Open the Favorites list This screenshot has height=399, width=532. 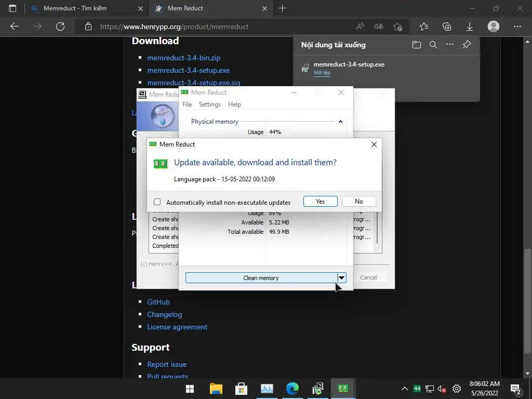(424, 26)
